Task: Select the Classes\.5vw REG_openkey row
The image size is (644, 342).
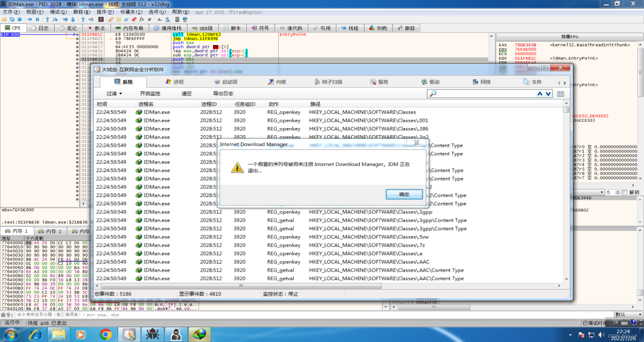Action: [329, 237]
